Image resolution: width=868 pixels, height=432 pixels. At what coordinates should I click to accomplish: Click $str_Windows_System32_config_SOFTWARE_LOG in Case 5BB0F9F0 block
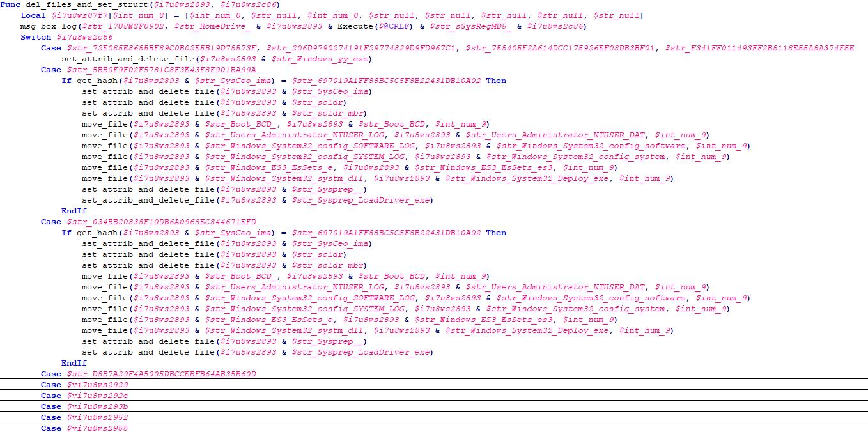coord(309,146)
